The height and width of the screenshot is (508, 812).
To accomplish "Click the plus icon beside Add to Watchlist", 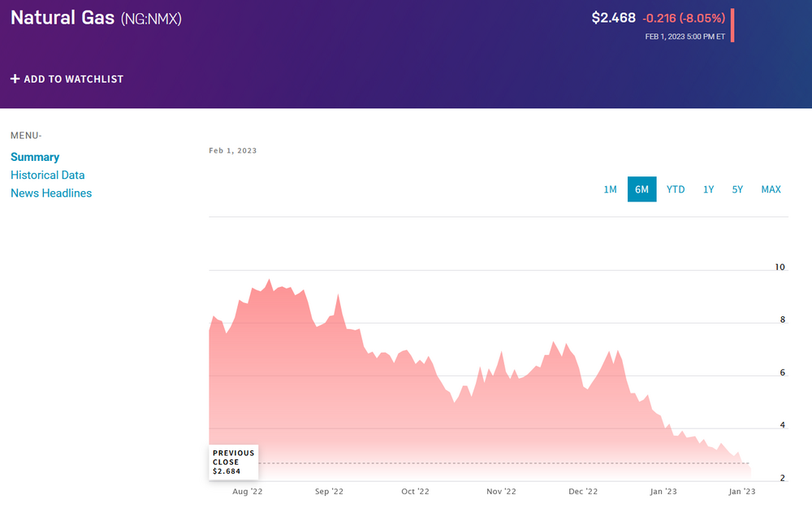I will click(x=15, y=79).
